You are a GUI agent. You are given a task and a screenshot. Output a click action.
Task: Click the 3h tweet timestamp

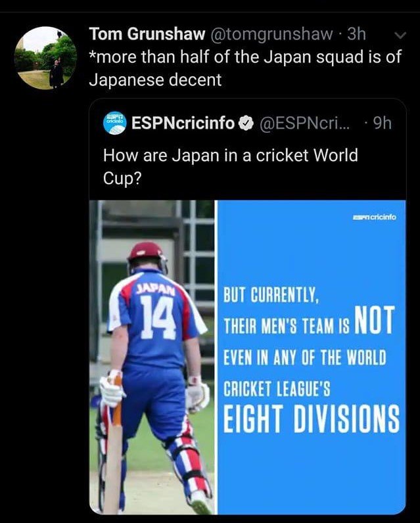[356, 33]
